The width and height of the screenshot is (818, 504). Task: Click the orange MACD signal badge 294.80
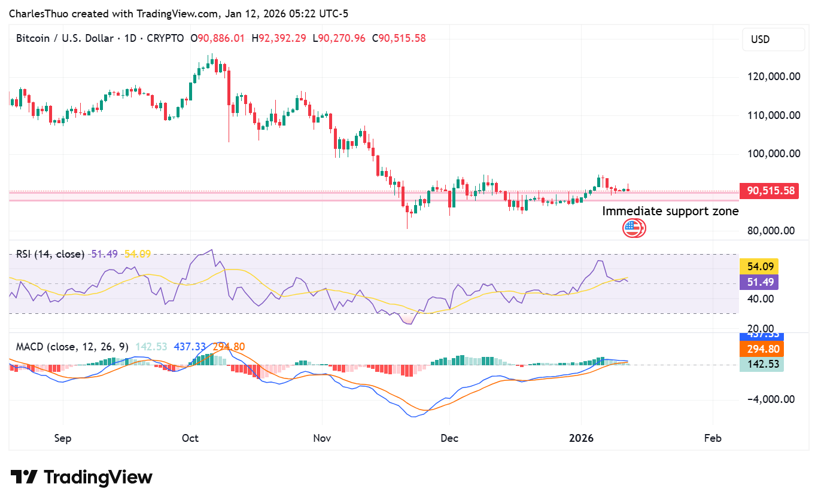click(761, 349)
